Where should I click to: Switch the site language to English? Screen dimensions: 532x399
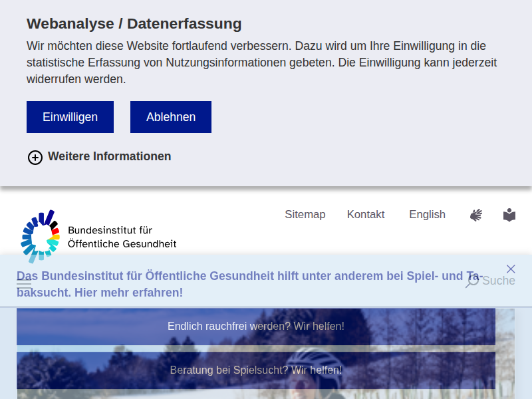(427, 214)
